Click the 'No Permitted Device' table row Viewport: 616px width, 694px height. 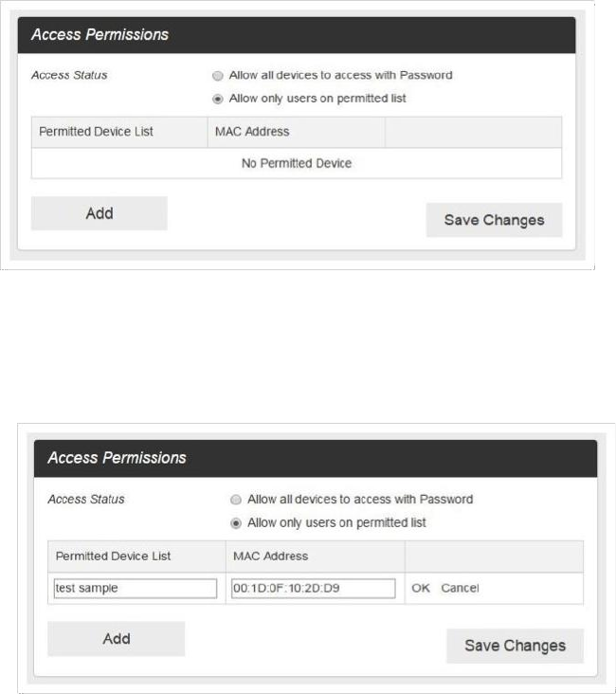(x=297, y=164)
